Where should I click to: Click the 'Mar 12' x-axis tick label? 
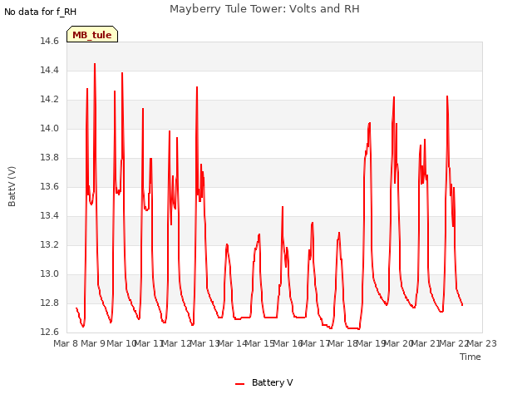click(176, 343)
